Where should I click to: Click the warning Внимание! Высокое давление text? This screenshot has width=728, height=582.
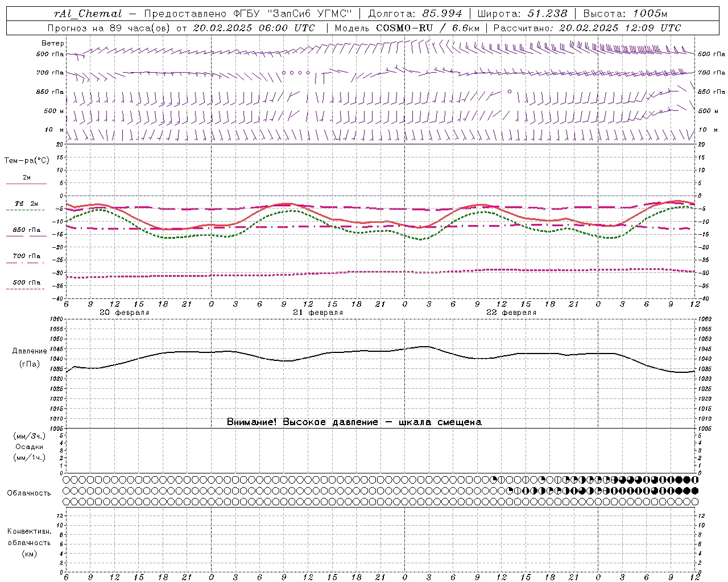click(x=354, y=422)
